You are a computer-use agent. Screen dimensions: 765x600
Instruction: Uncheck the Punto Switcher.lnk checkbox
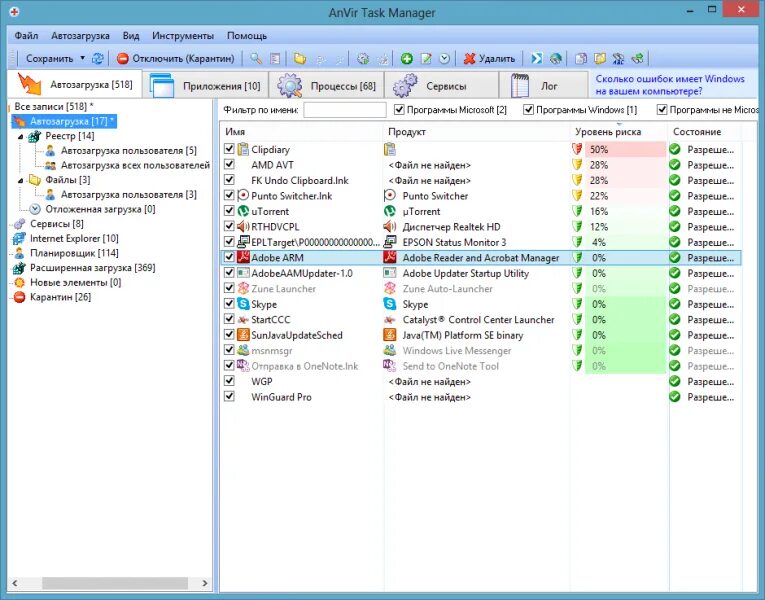[229, 195]
